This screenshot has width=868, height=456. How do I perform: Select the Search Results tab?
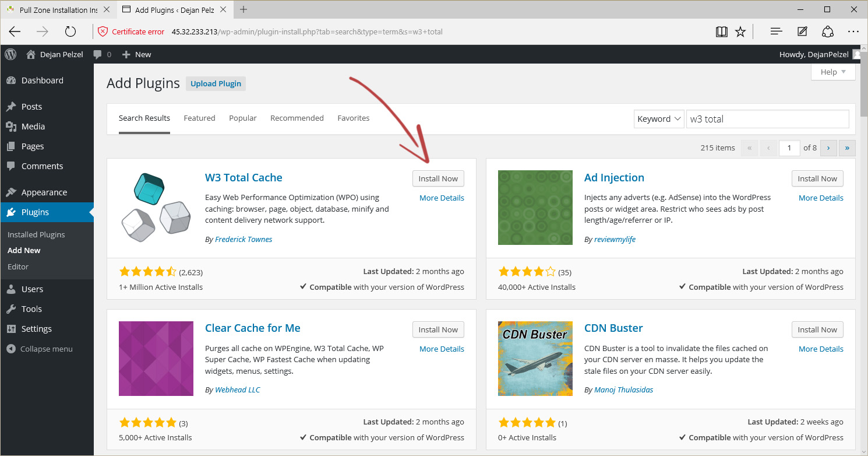pyautogui.click(x=144, y=118)
